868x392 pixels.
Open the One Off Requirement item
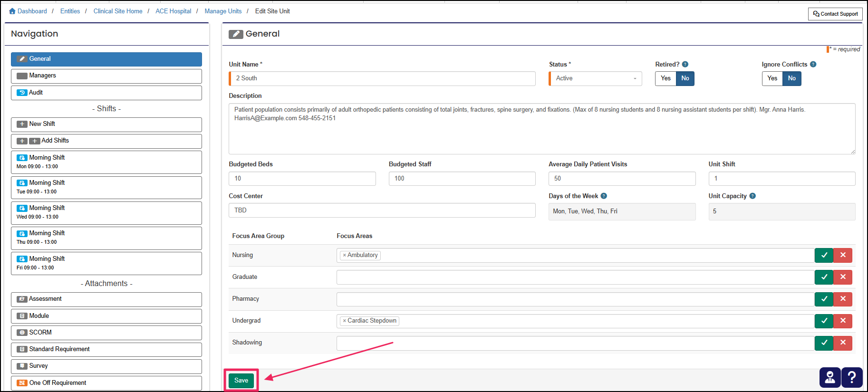(x=106, y=383)
